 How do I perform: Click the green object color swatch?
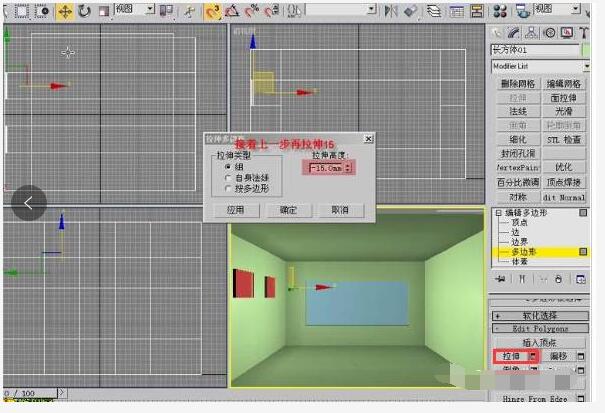(x=586, y=50)
